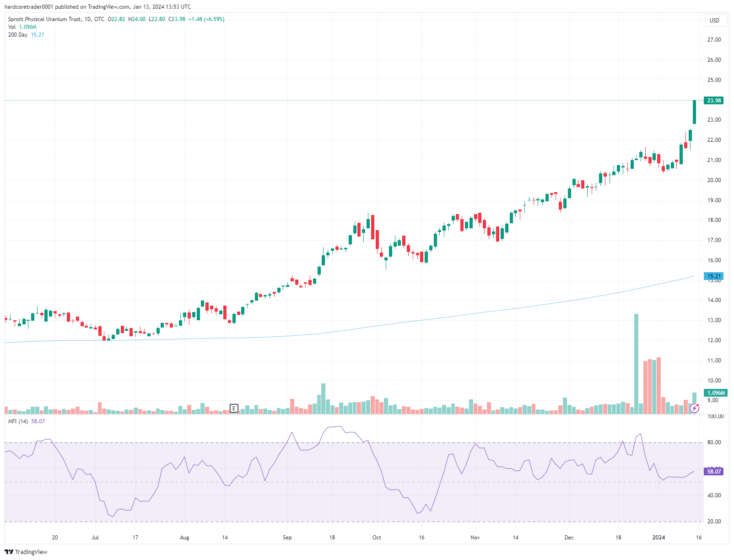734x560 pixels.
Task: Click the change value +1.48 (+6.59%)
Action: pos(206,19)
